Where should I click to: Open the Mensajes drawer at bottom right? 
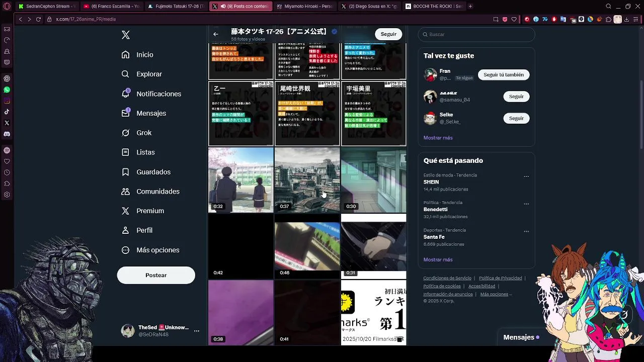[x=521, y=337]
